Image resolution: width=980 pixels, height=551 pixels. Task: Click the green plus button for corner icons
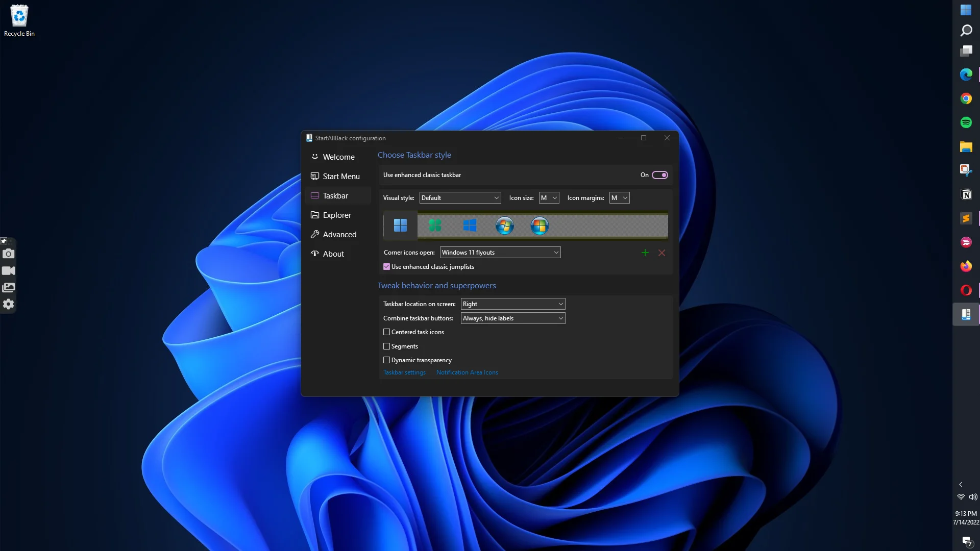click(645, 252)
